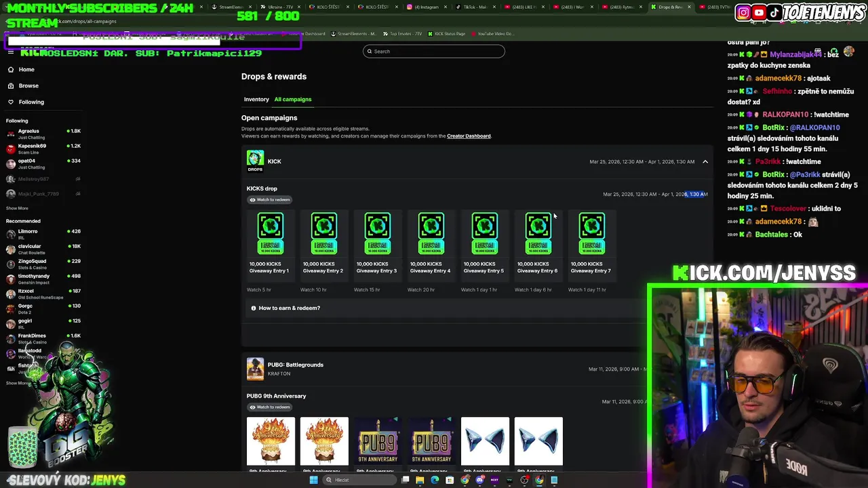Launch Microsoft Edge from the taskbar
Screen dimensions: 868x488
435,480
